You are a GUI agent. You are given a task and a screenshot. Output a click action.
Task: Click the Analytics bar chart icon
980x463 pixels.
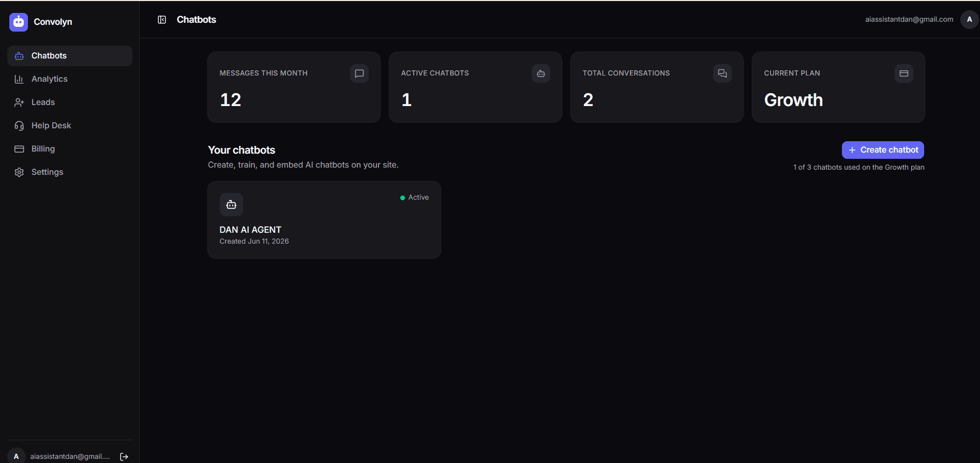point(19,79)
